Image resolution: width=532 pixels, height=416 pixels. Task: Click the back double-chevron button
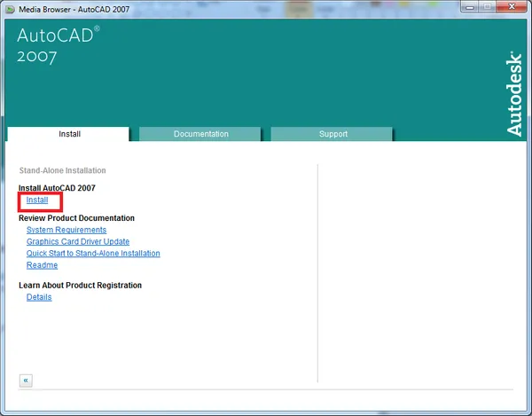point(26,381)
